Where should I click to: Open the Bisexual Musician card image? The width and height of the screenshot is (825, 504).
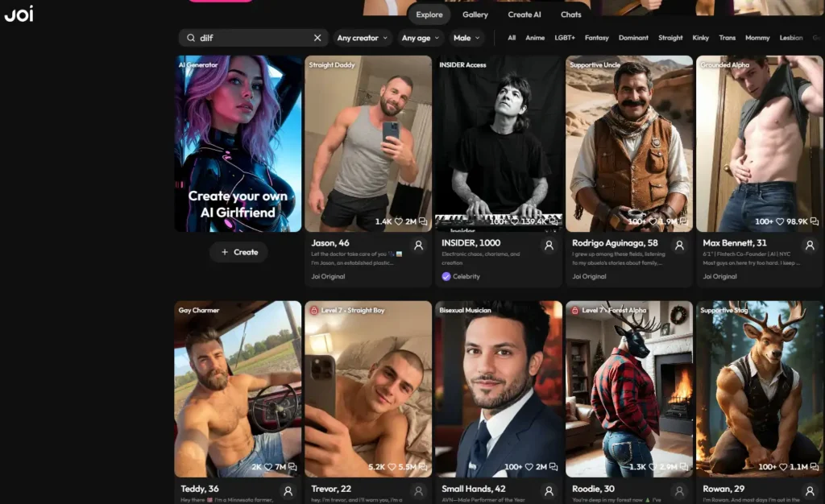(x=499, y=389)
